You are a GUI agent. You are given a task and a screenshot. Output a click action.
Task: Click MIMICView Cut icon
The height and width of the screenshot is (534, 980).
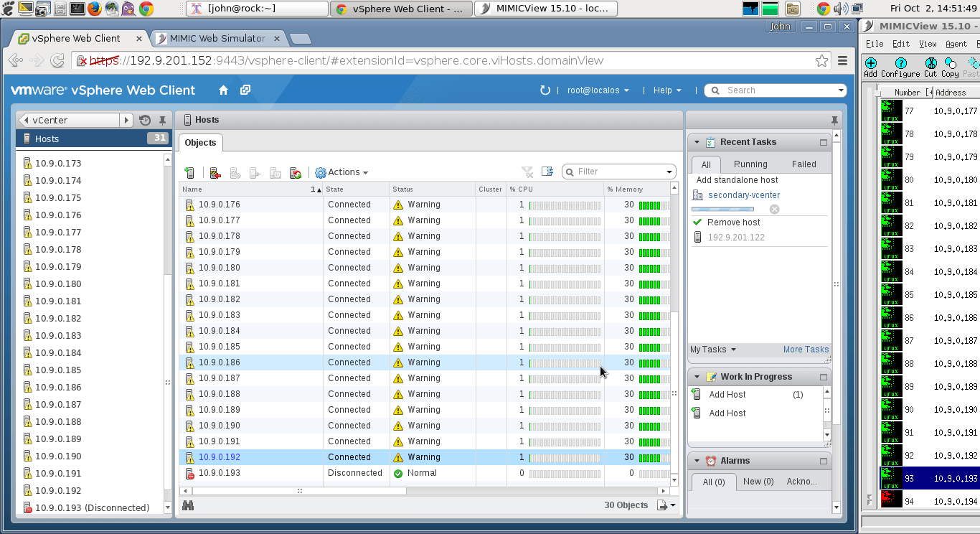pyautogui.click(x=930, y=68)
